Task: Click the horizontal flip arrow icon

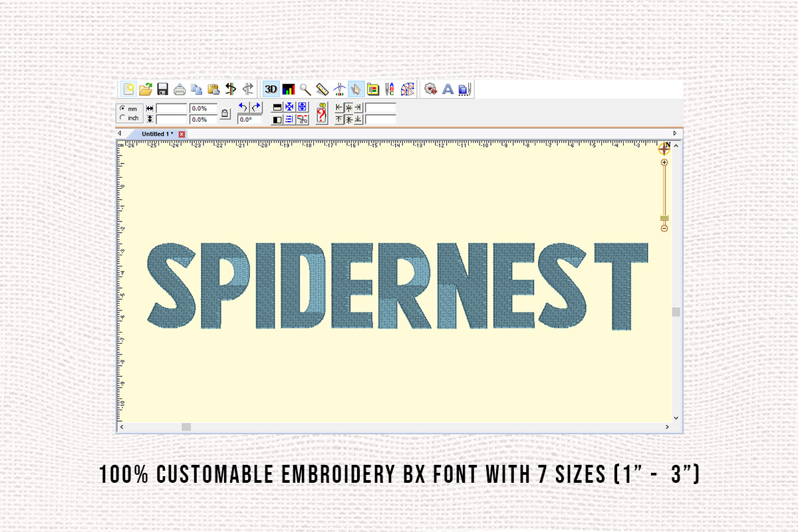Action: pos(231,88)
